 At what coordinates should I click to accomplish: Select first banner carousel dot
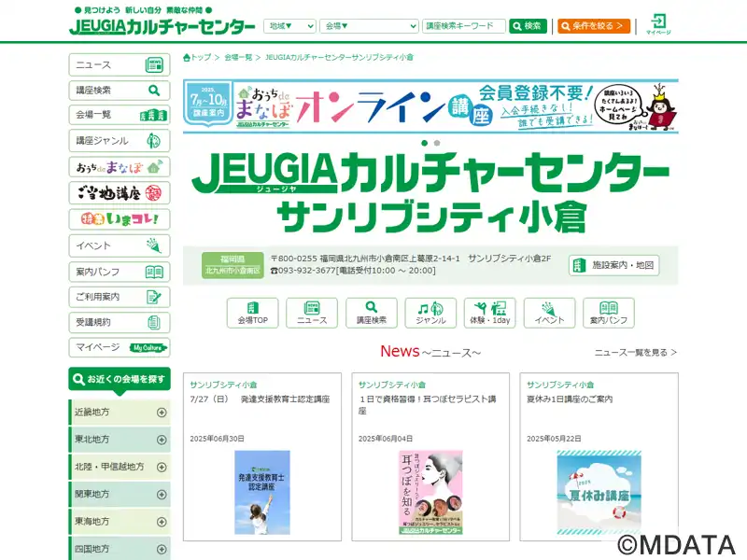pyautogui.click(x=425, y=143)
